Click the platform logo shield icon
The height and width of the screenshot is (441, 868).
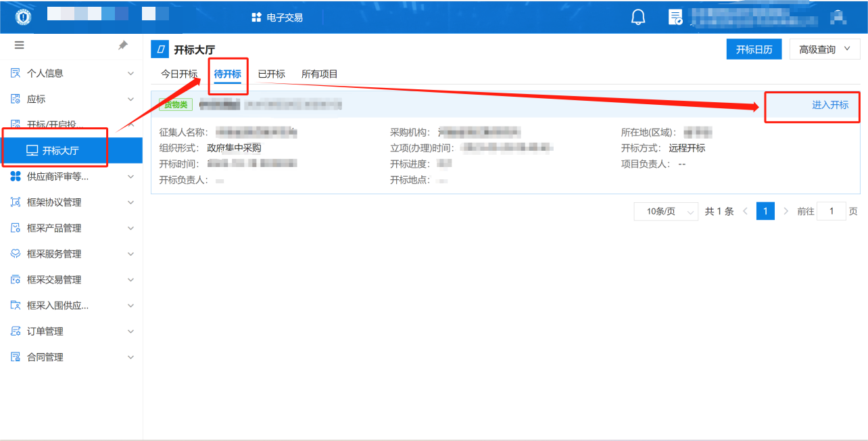[23, 17]
